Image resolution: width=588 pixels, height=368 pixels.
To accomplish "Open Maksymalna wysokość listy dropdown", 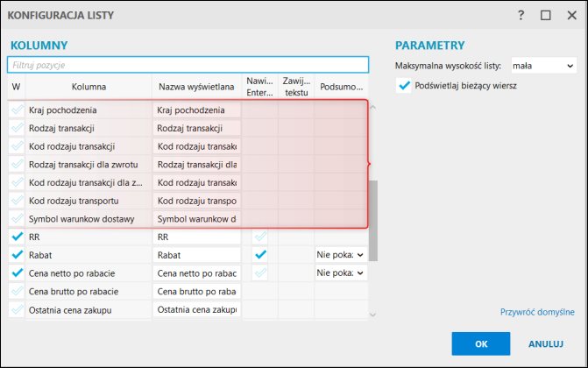I will 542,65.
